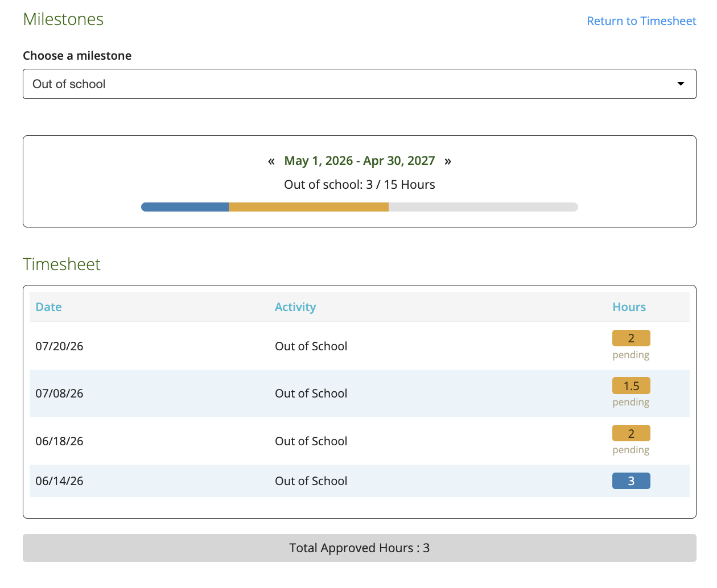Image resolution: width=717 pixels, height=588 pixels.
Task: Click the 1.5 hours badge for 07/08/26
Action: pyautogui.click(x=631, y=386)
